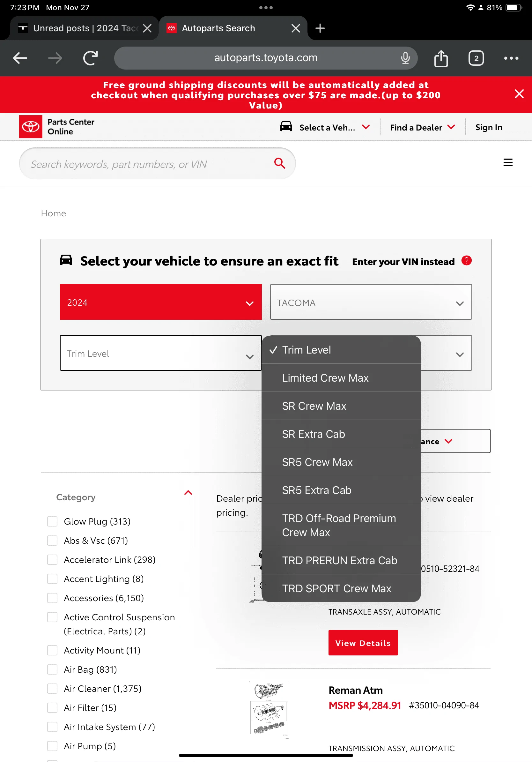Check the Air Bag (831) category
The width and height of the screenshot is (532, 762).
coord(52,669)
